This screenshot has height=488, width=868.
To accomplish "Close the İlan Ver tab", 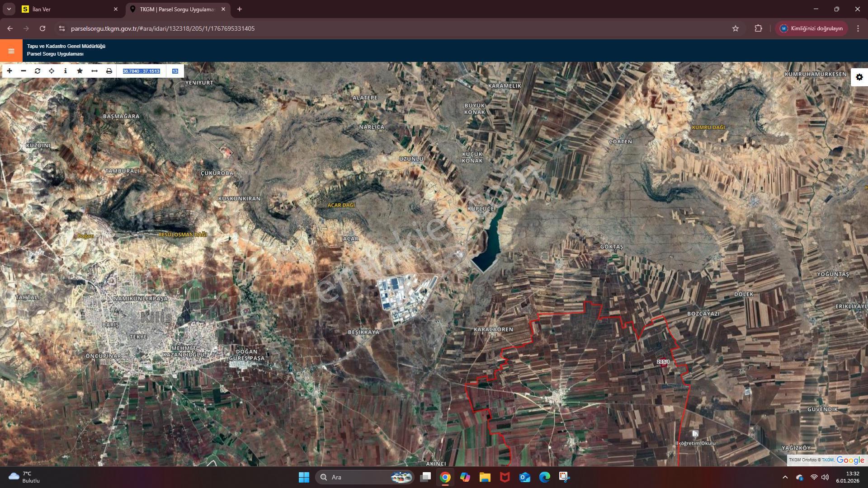I will click(x=115, y=9).
